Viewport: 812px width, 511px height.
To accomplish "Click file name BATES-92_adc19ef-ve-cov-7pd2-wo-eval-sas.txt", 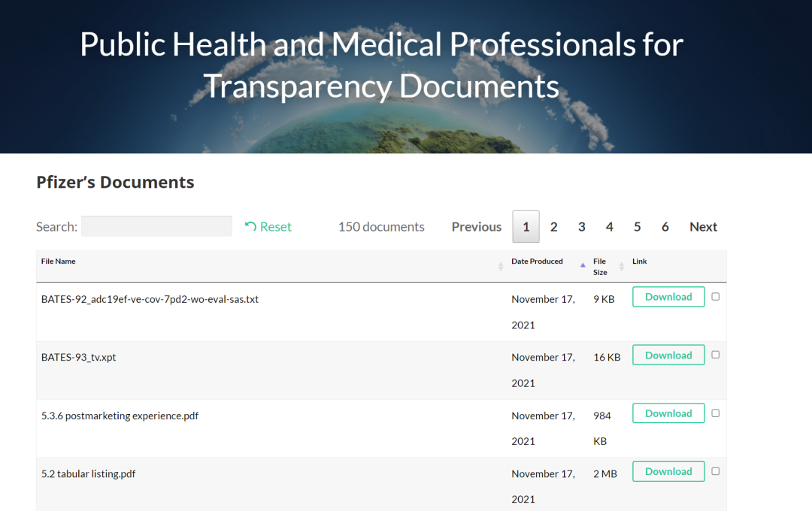I will coord(150,299).
